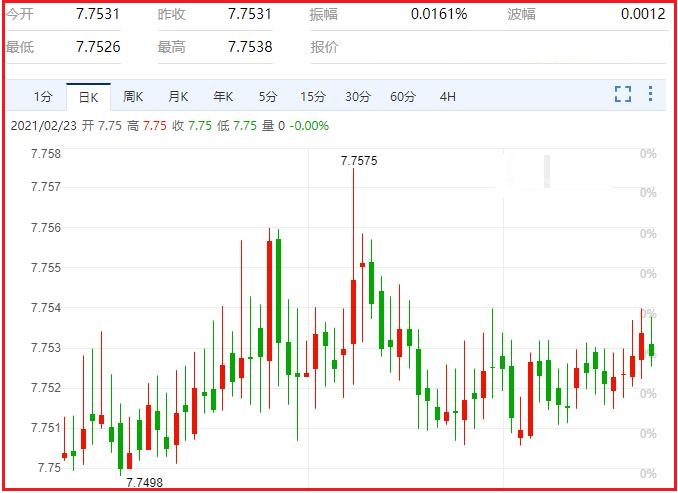Screen dimensions: 678x493
Task: Click the 7.757 y-axis label
Action: [46, 187]
